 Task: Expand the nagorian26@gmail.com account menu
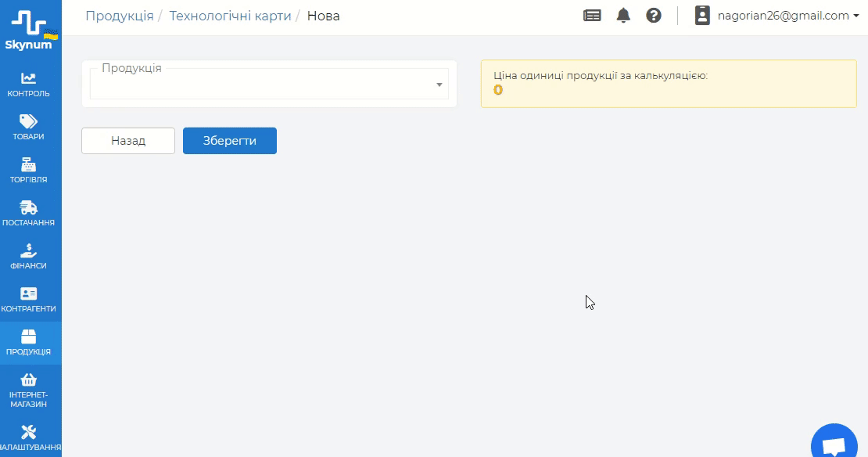[x=787, y=16]
